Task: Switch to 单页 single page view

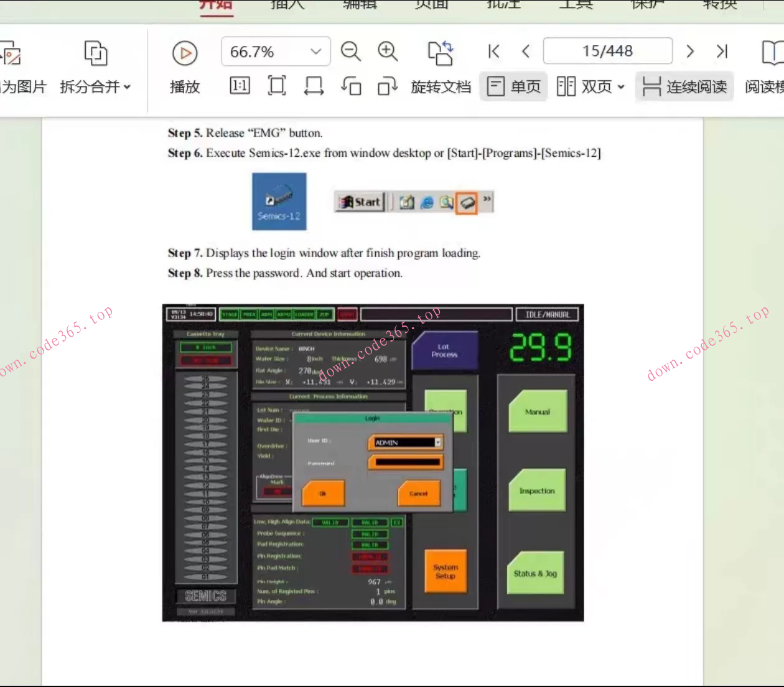Action: (x=514, y=86)
